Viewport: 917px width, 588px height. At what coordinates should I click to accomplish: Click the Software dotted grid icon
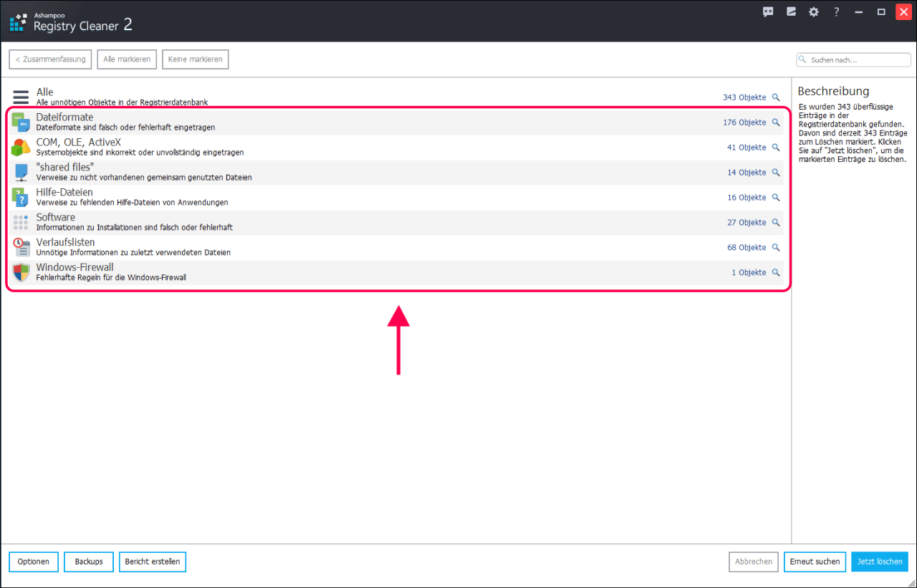pos(21,222)
